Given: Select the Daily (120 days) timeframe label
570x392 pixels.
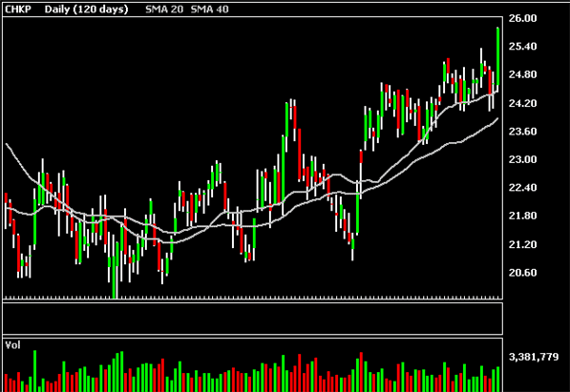Looking at the screenshot, I should tap(86, 10).
